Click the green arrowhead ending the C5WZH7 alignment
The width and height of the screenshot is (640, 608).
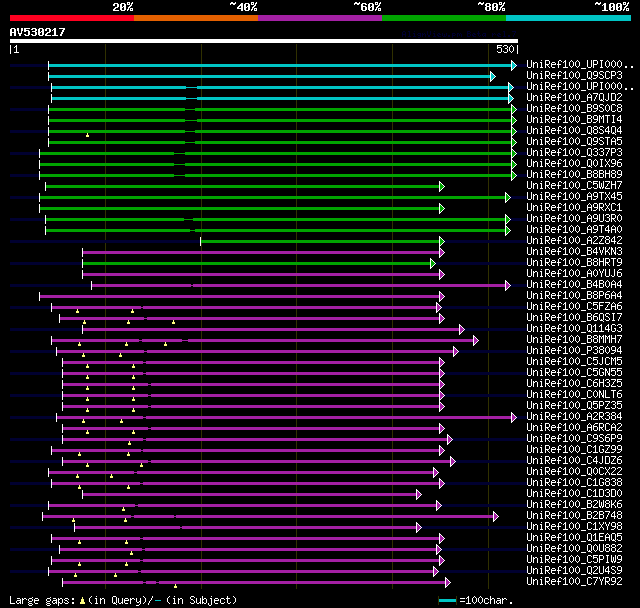coord(442,186)
